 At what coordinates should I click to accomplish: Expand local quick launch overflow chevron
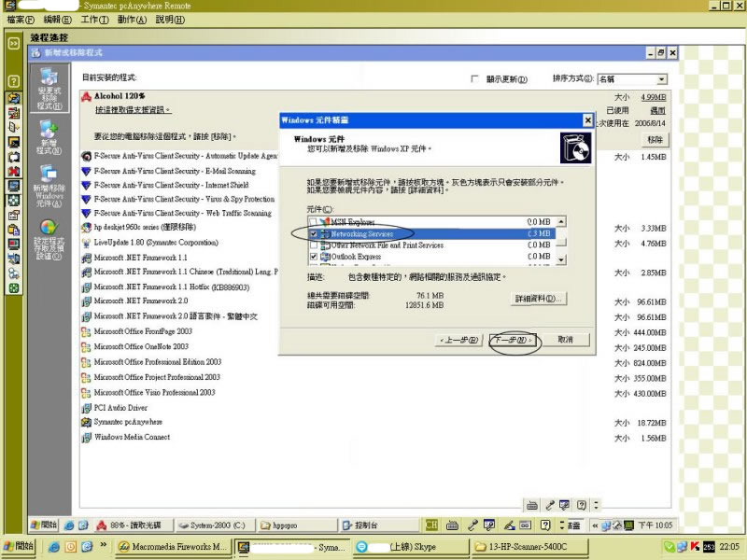click(104, 546)
